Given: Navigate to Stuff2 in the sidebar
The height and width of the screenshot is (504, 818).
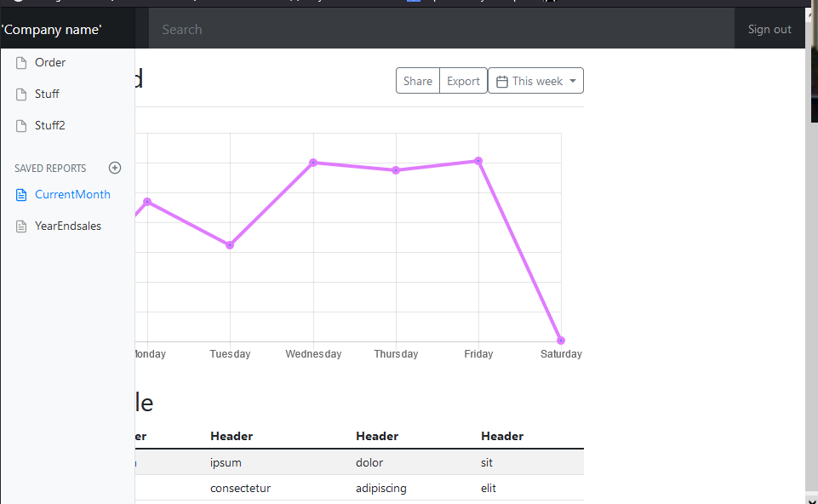Looking at the screenshot, I should [50, 125].
